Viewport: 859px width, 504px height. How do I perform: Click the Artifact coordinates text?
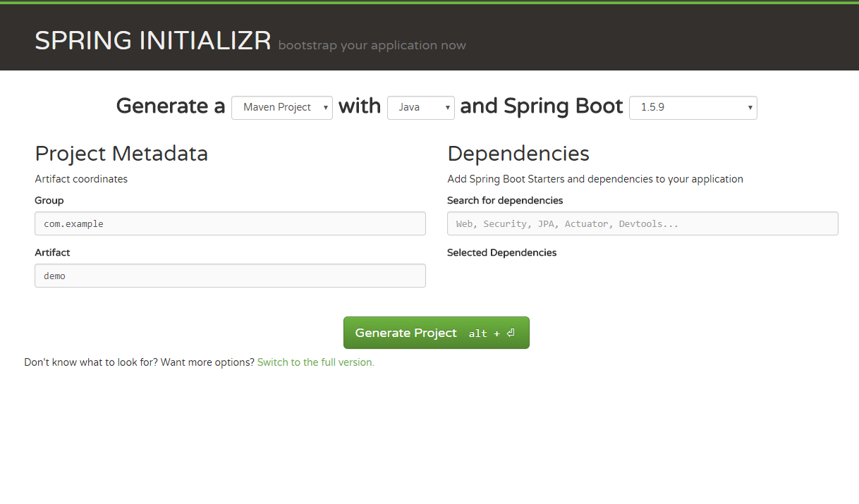click(x=81, y=179)
